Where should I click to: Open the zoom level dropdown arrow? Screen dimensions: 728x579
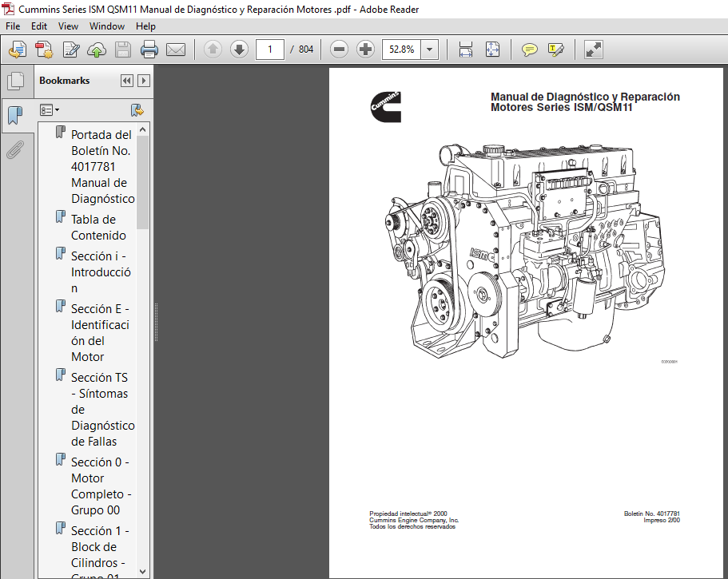coord(429,50)
